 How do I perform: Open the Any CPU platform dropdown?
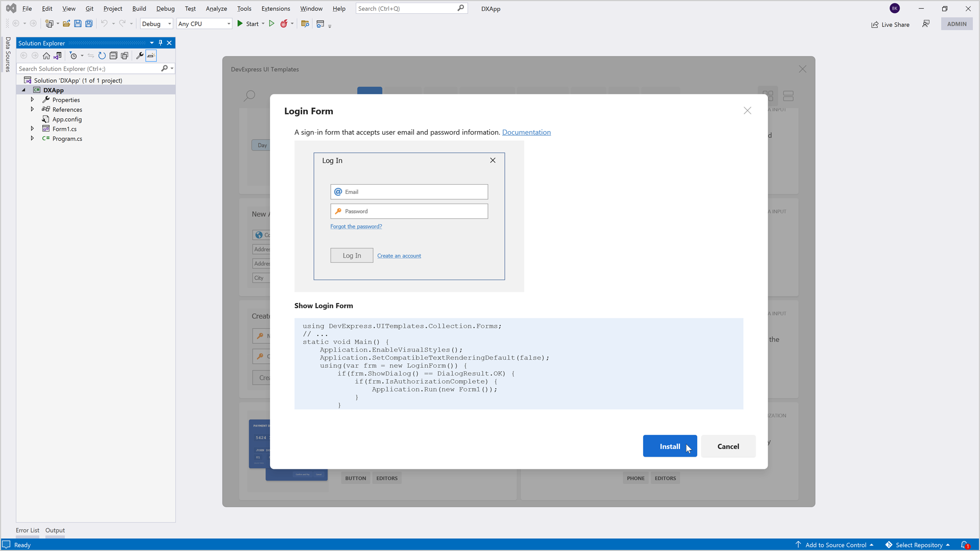[204, 23]
